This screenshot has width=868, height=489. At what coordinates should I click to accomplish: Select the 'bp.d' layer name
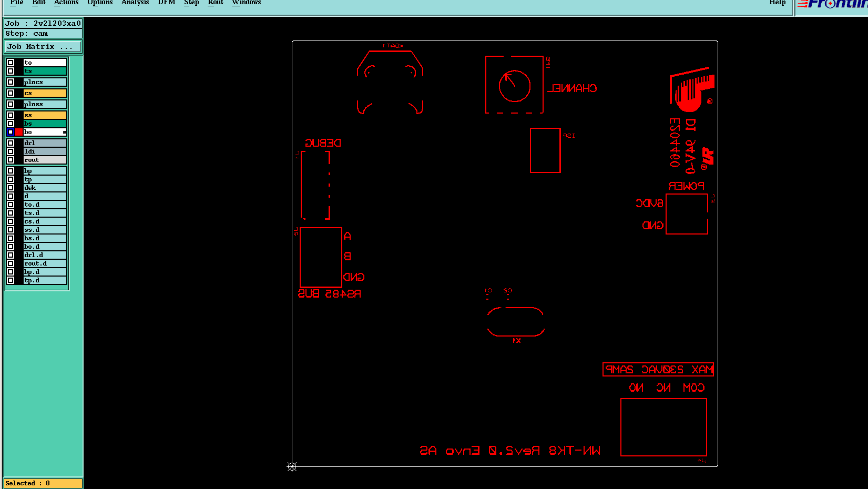click(45, 272)
